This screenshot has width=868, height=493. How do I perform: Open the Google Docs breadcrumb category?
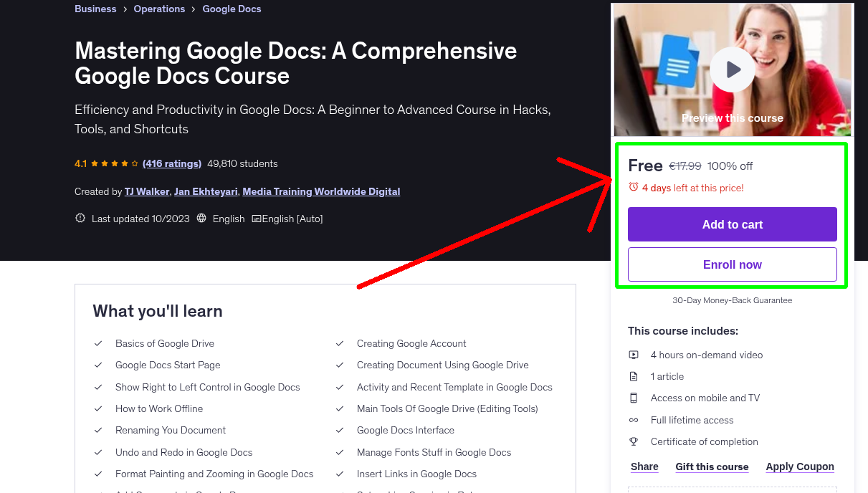coord(232,9)
